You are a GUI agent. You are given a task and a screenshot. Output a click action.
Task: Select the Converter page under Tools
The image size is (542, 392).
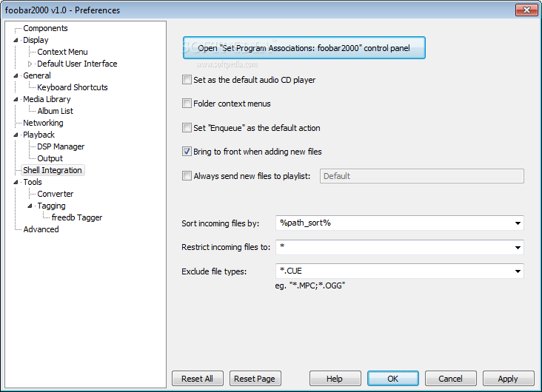(56, 194)
